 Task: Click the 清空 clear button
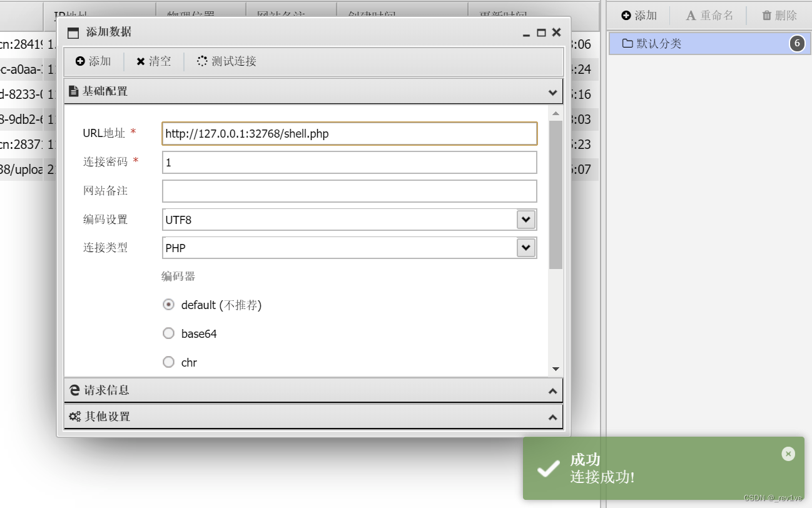[x=154, y=61]
